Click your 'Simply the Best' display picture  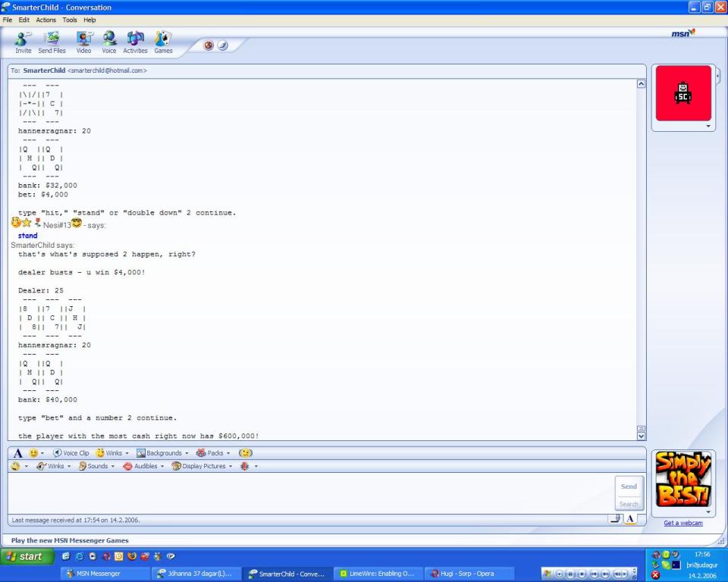pos(683,479)
